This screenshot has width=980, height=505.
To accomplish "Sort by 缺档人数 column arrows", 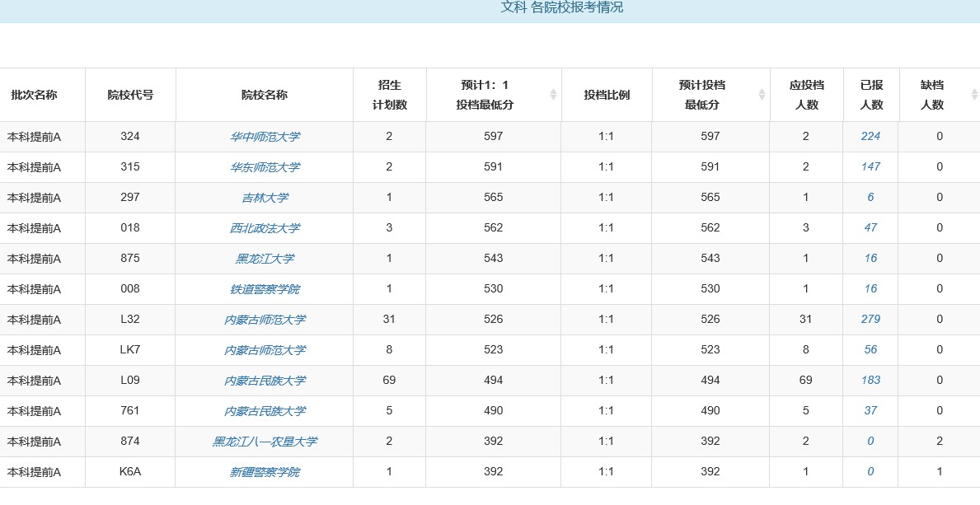I will pos(973,95).
